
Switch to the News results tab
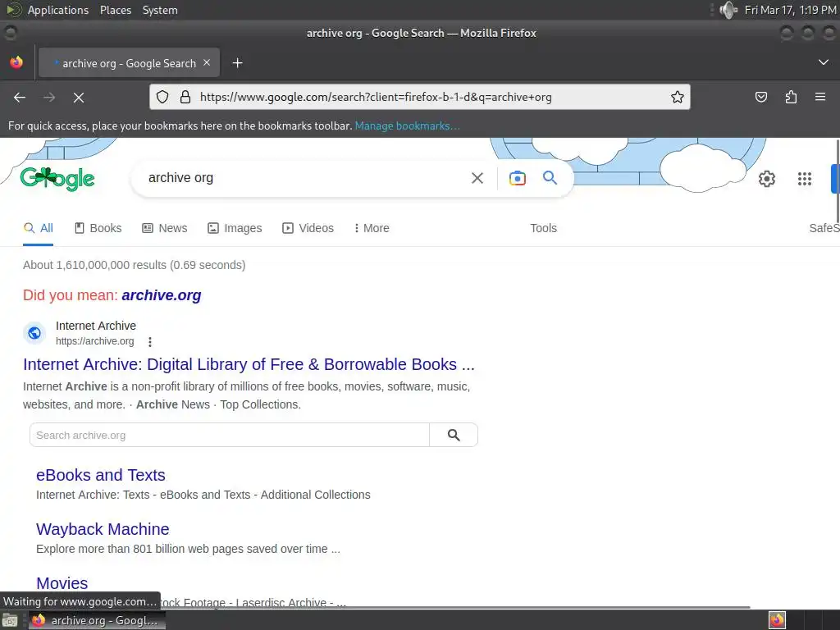[x=164, y=228]
